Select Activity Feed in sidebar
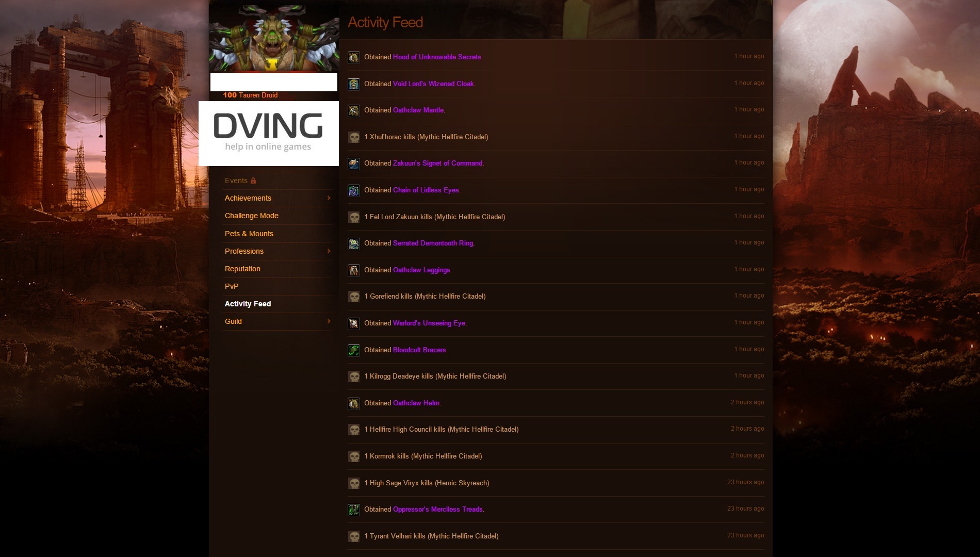 pos(248,304)
